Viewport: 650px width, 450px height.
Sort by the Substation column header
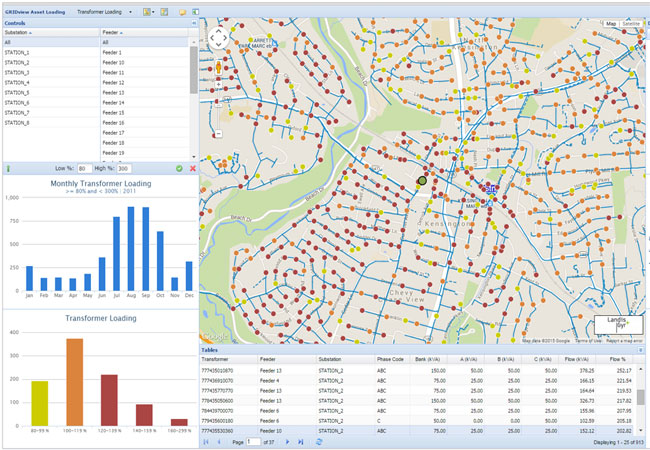51,32
